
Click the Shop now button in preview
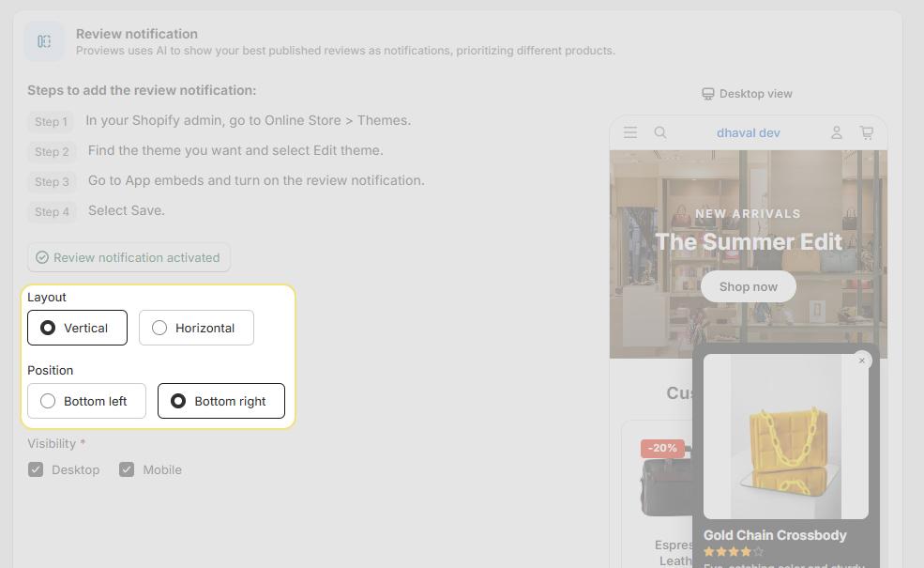coord(749,286)
